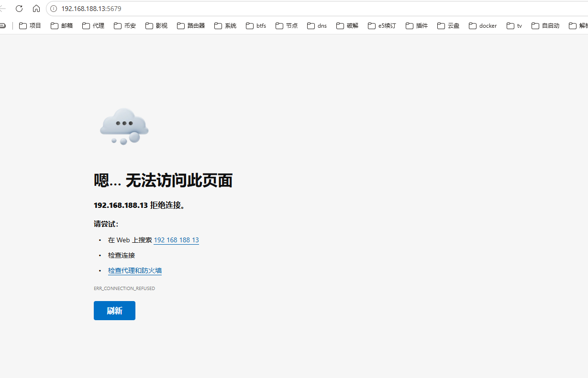The image size is (588, 378).
Task: Open the 项目 bookmarks folder
Action: (30, 26)
